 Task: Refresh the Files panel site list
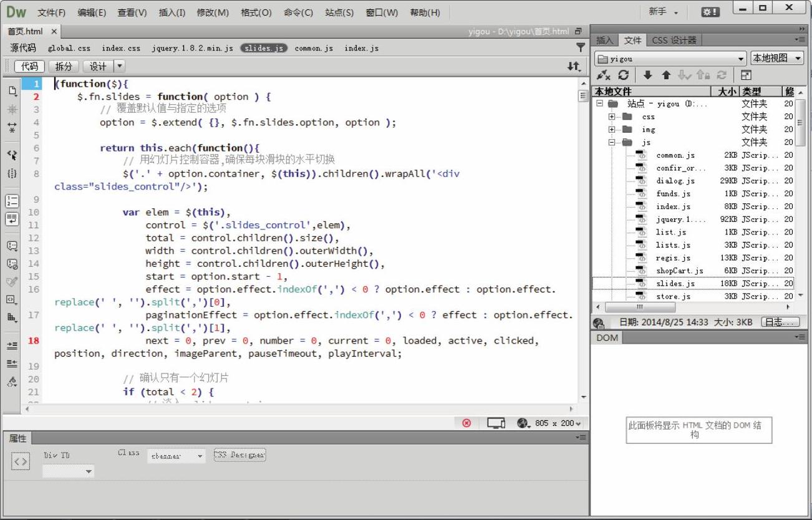tap(623, 75)
